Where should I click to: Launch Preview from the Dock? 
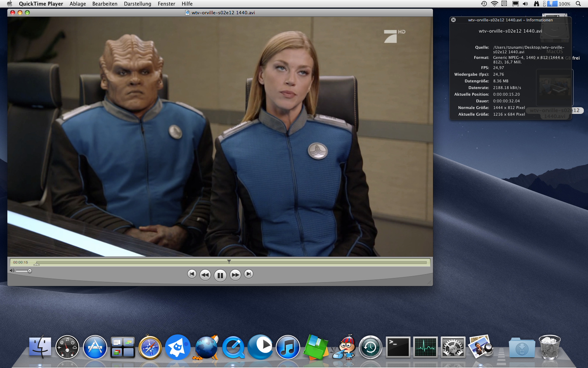coord(481,347)
